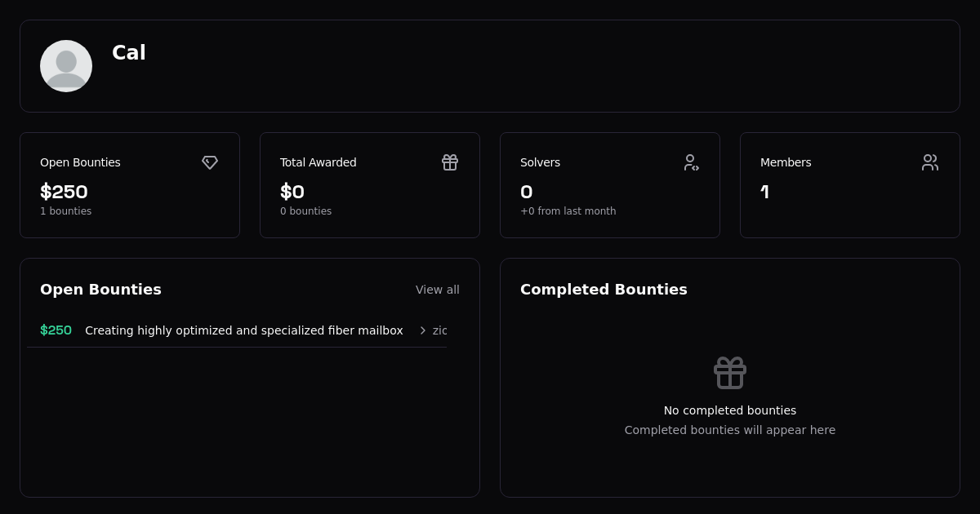Click the Members people icon
The width and height of the screenshot is (980, 514).
930,162
